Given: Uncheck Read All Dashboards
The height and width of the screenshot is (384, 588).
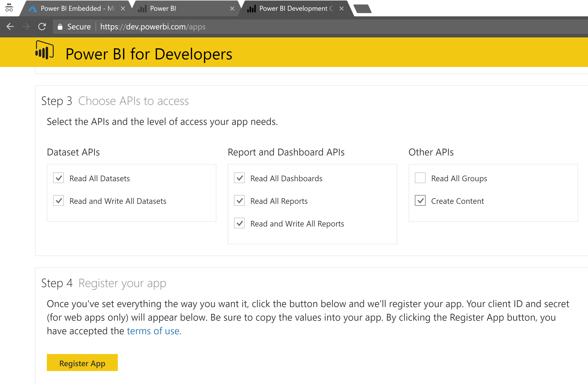Looking at the screenshot, I should click(x=239, y=178).
